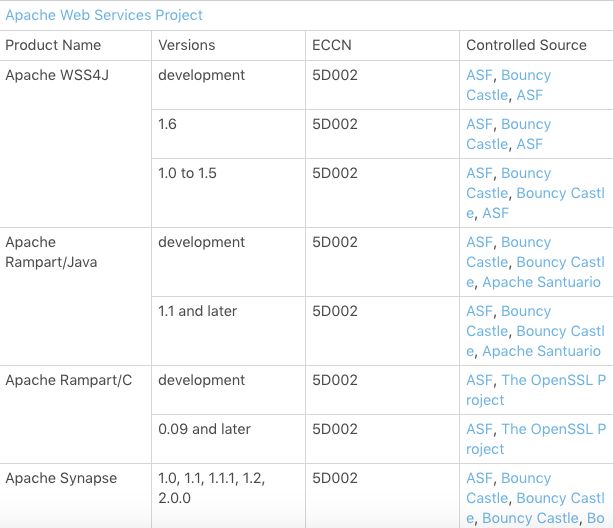The height and width of the screenshot is (528, 614).
Task: Open ASF link in 1.1 and later row
Action: (479, 311)
